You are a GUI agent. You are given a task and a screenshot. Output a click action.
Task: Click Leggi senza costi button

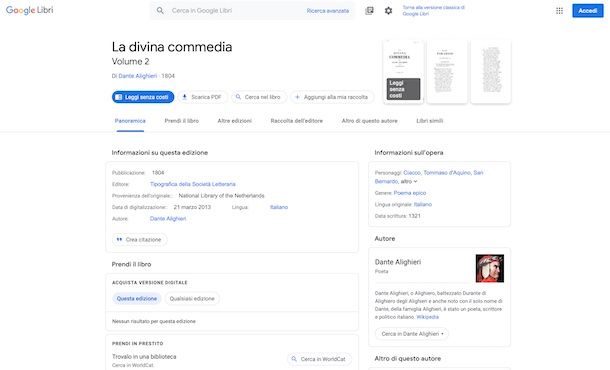coord(143,97)
